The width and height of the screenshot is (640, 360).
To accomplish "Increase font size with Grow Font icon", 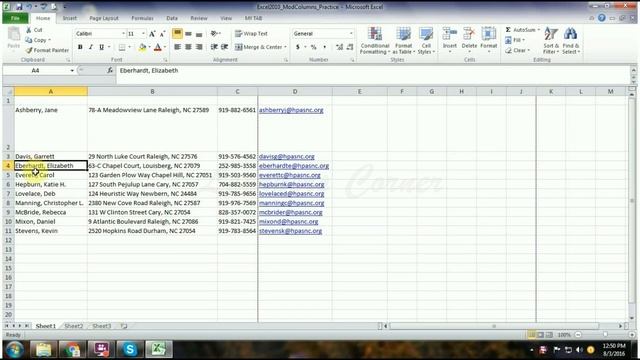I will click(x=152, y=34).
